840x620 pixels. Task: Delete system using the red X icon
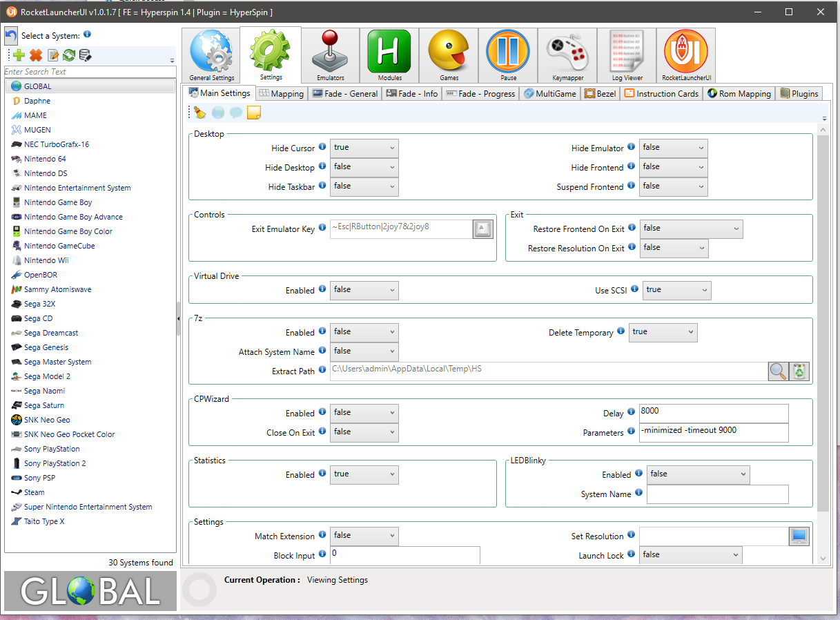click(36, 56)
